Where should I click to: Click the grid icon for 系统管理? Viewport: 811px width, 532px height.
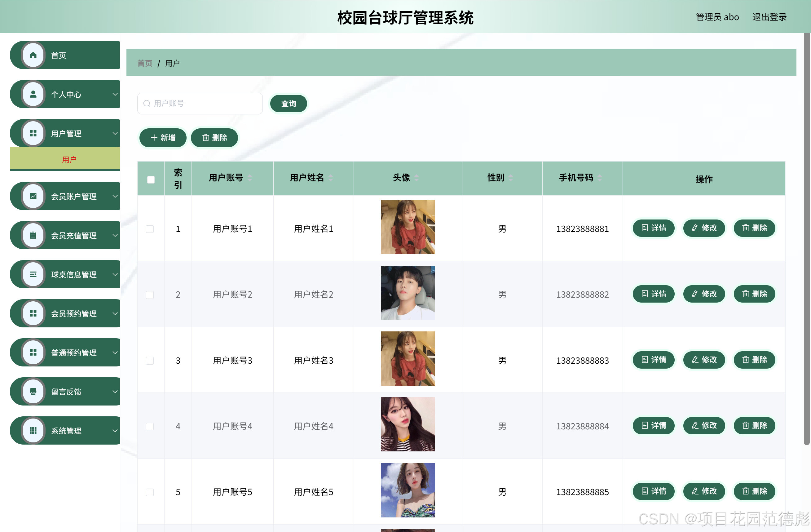click(x=33, y=431)
